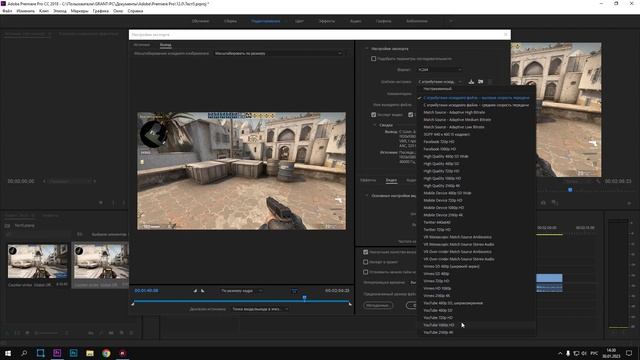Toggle Export Video checkbox
The image size is (640, 360).
coord(373,115)
